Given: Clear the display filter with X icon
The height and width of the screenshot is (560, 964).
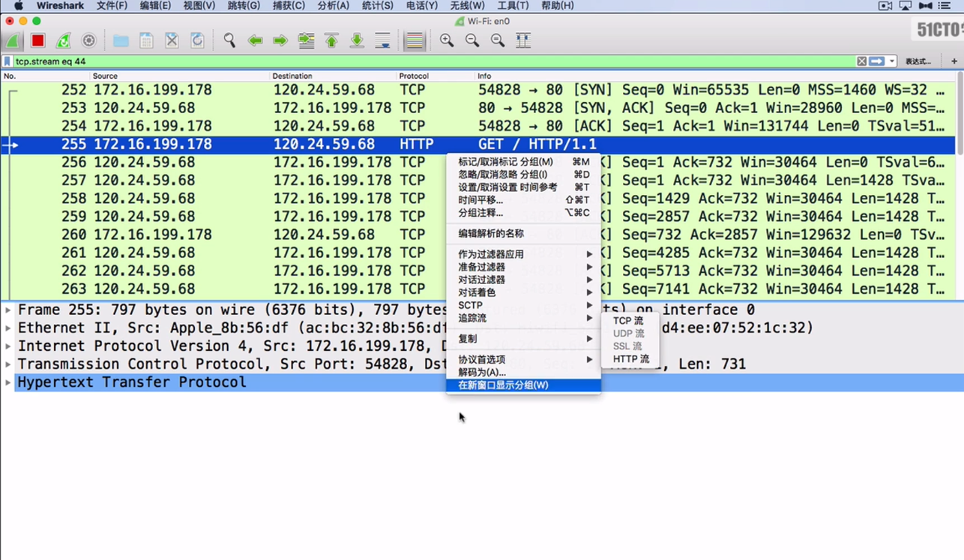Looking at the screenshot, I should [861, 61].
